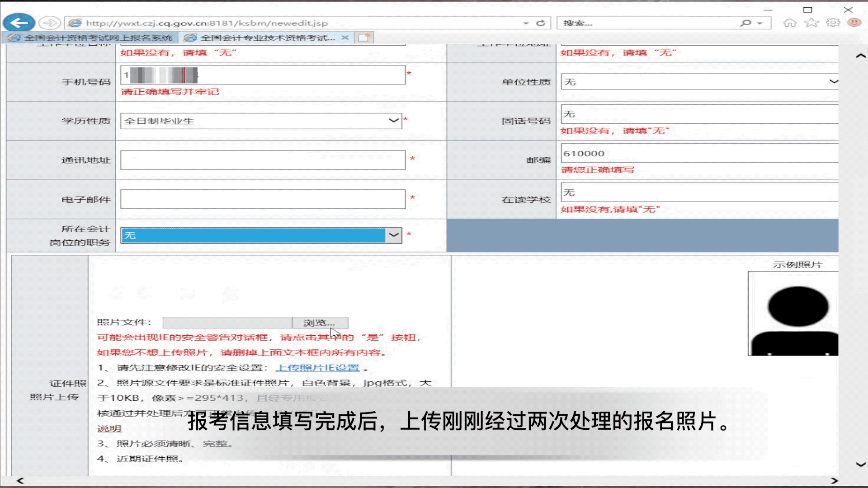Screen dimensions: 868x488
Task: Click the browser back arrow button
Action: (19, 23)
